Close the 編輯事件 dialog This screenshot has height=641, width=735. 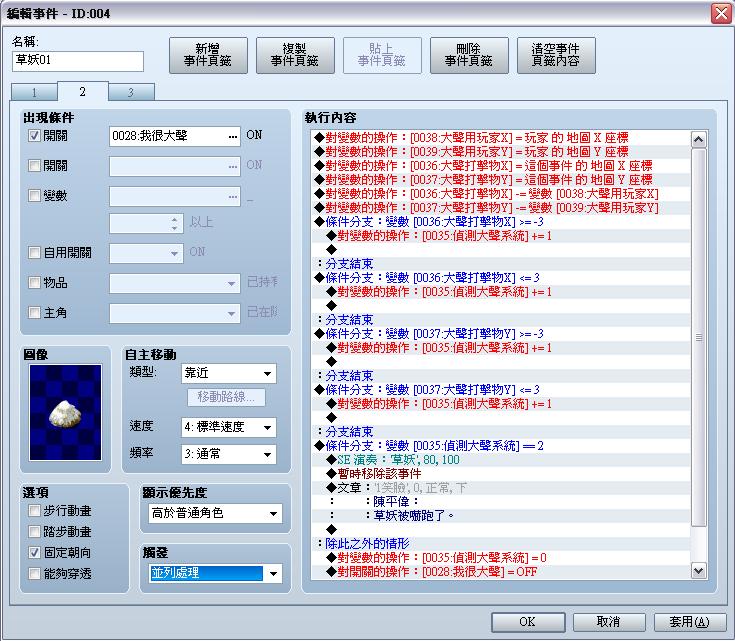[x=721, y=13]
